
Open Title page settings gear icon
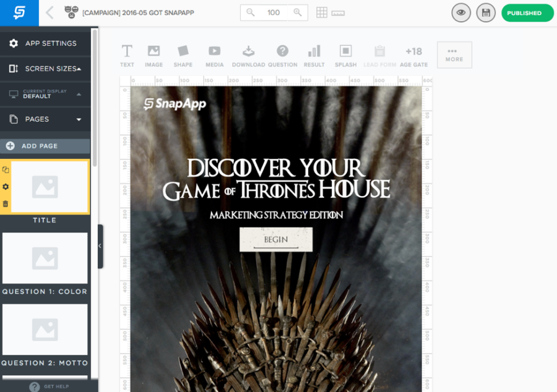pyautogui.click(x=6, y=187)
